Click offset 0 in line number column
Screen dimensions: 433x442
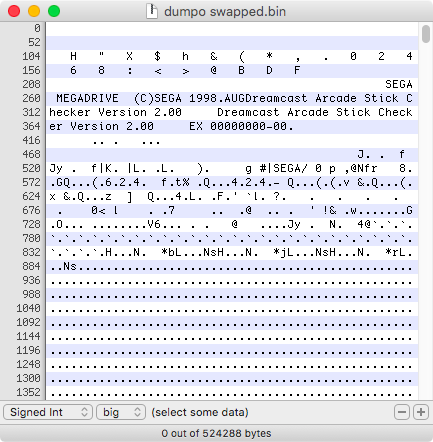coord(37,28)
